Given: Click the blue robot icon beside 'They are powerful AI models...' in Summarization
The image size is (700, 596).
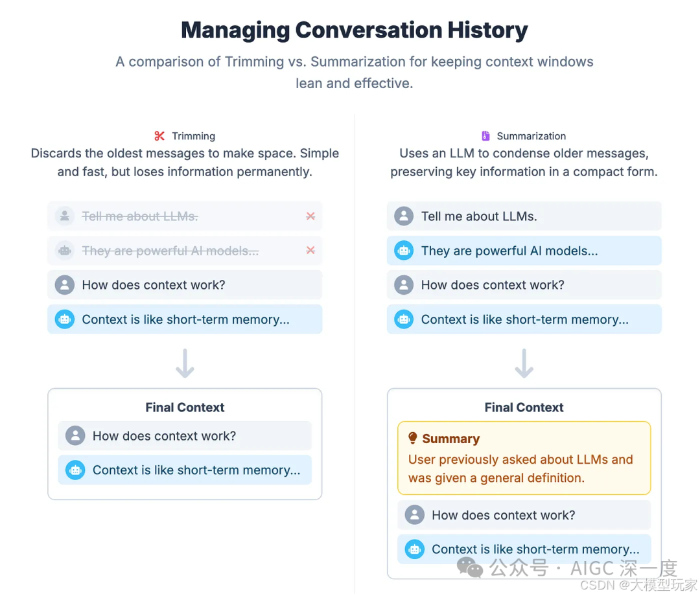Looking at the screenshot, I should (404, 251).
